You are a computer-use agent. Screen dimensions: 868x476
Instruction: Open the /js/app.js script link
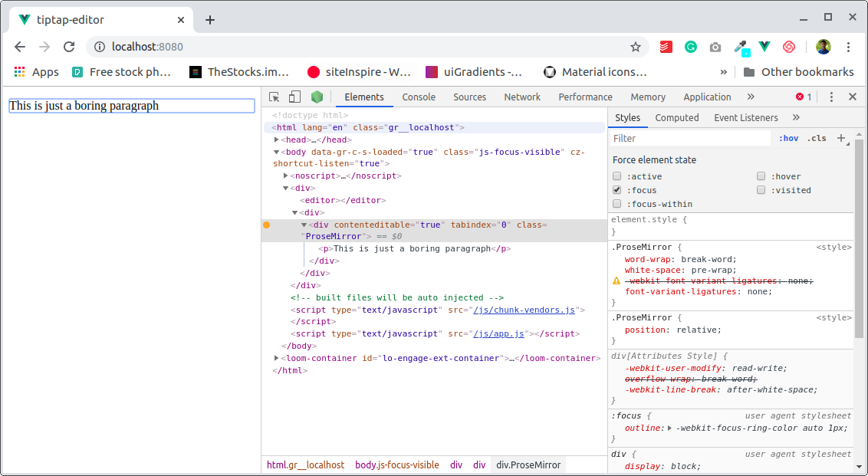coord(498,333)
